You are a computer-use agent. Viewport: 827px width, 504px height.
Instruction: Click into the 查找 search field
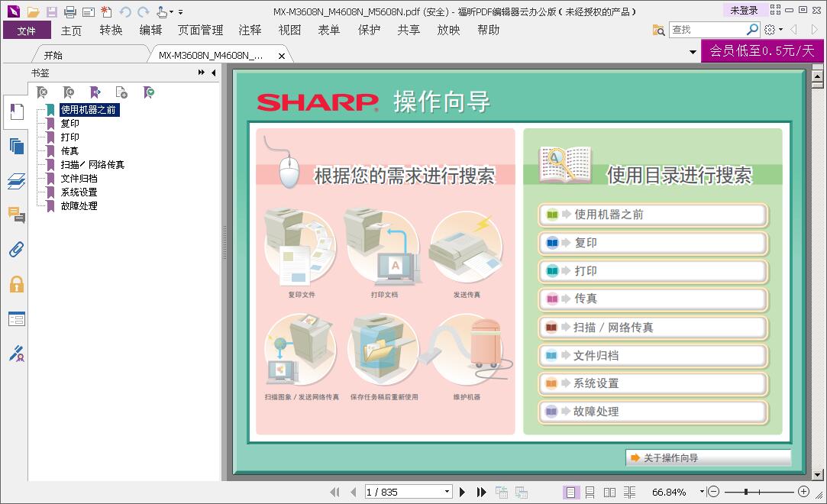coord(708,30)
